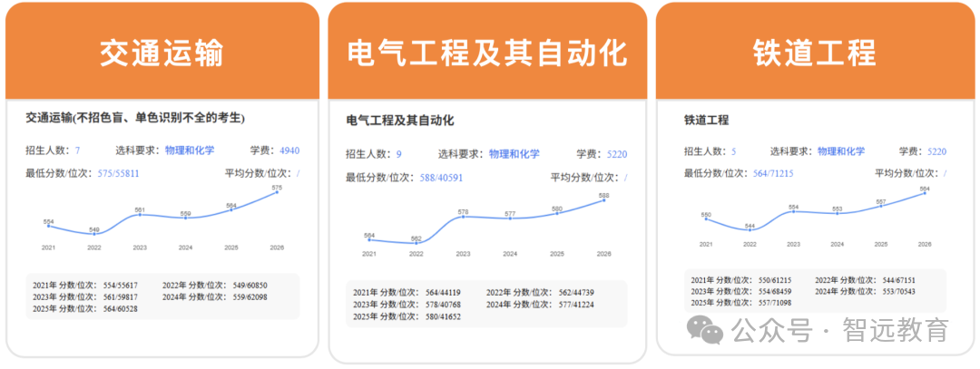Click the 2021 data point labeled 550

[706, 219]
